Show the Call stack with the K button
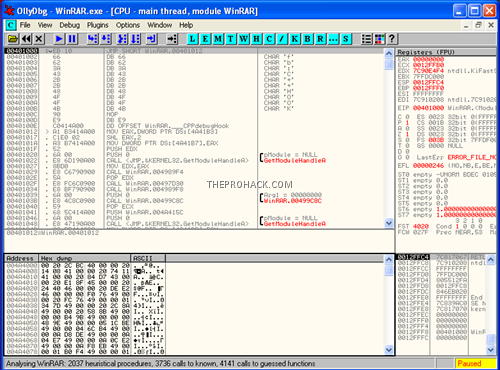 (295, 39)
